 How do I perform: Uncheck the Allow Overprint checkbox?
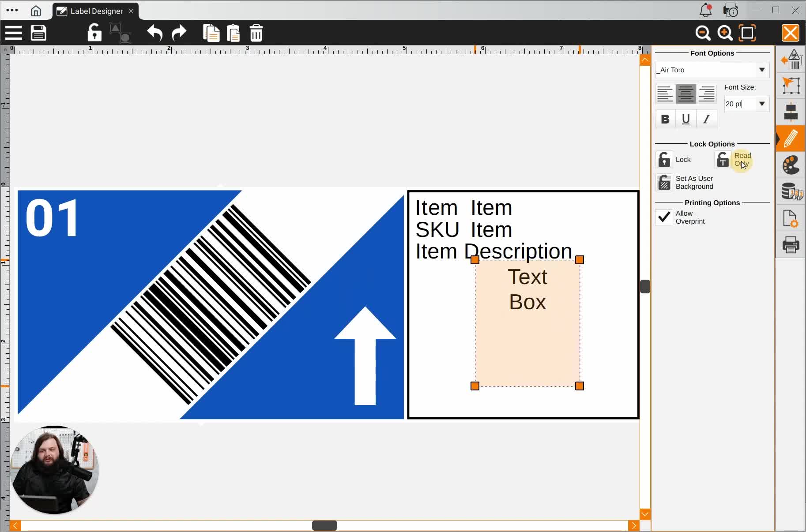pos(664,217)
